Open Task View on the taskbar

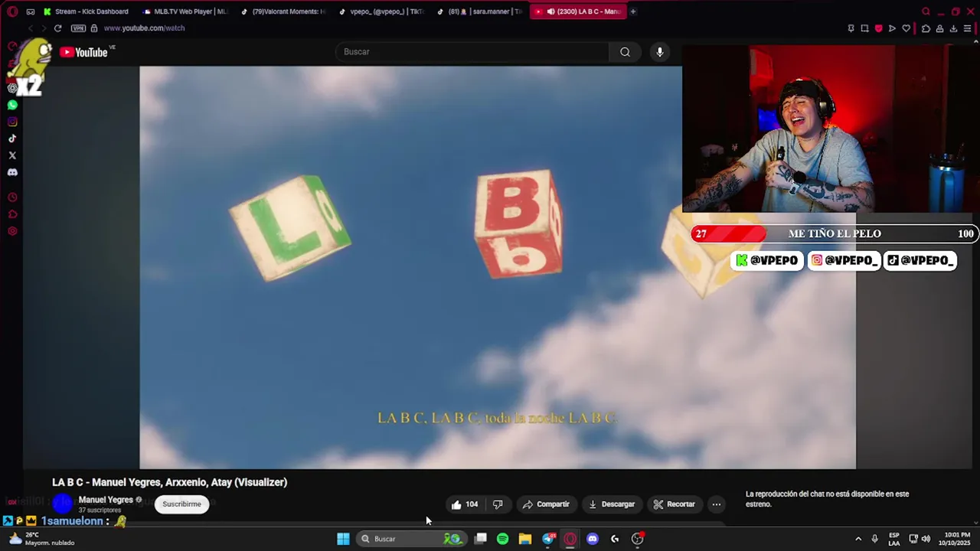click(480, 539)
